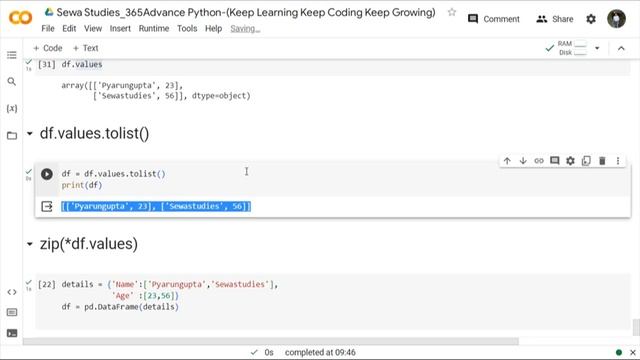The image size is (640, 360).
Task: Share the notebook
Action: tap(555, 19)
